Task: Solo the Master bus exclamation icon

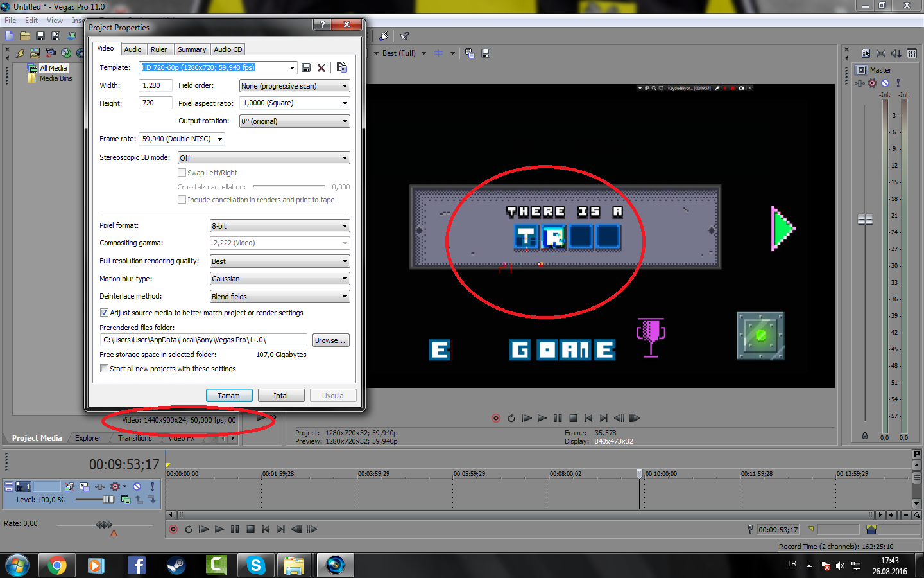Action: [x=898, y=83]
